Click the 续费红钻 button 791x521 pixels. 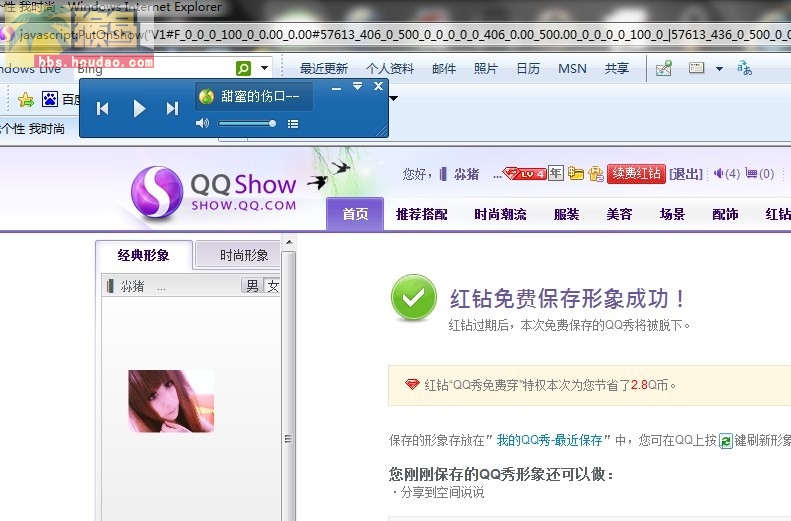pos(636,174)
